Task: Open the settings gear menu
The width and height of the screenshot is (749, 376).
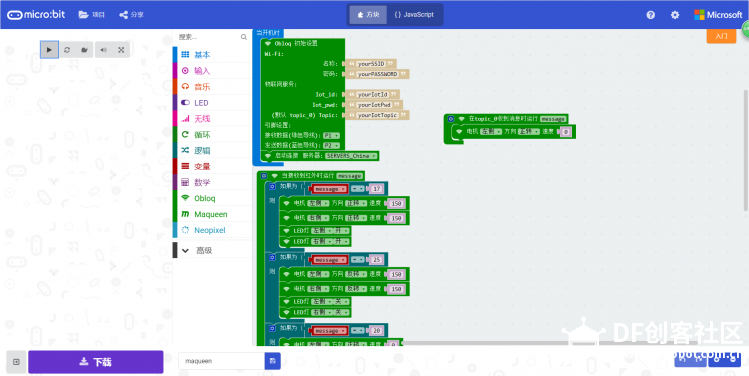Action: (x=674, y=15)
